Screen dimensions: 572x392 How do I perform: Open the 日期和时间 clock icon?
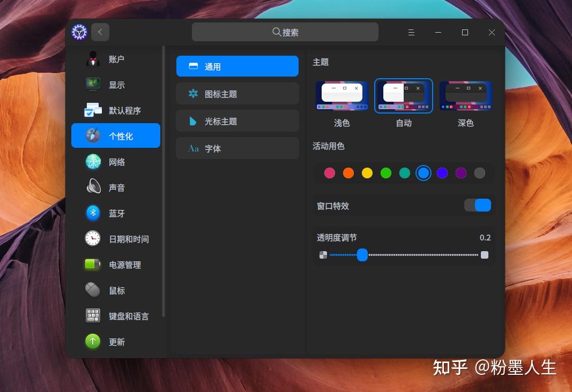click(93, 238)
